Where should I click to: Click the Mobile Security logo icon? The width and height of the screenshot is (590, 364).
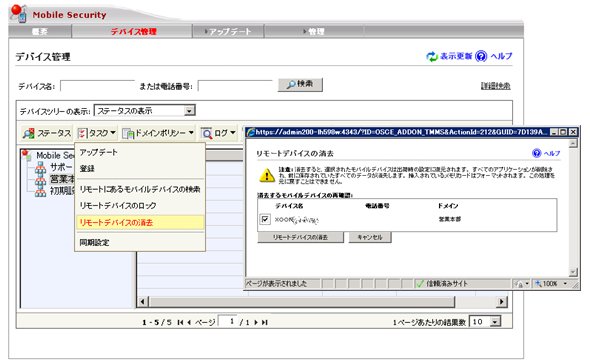(x=18, y=13)
